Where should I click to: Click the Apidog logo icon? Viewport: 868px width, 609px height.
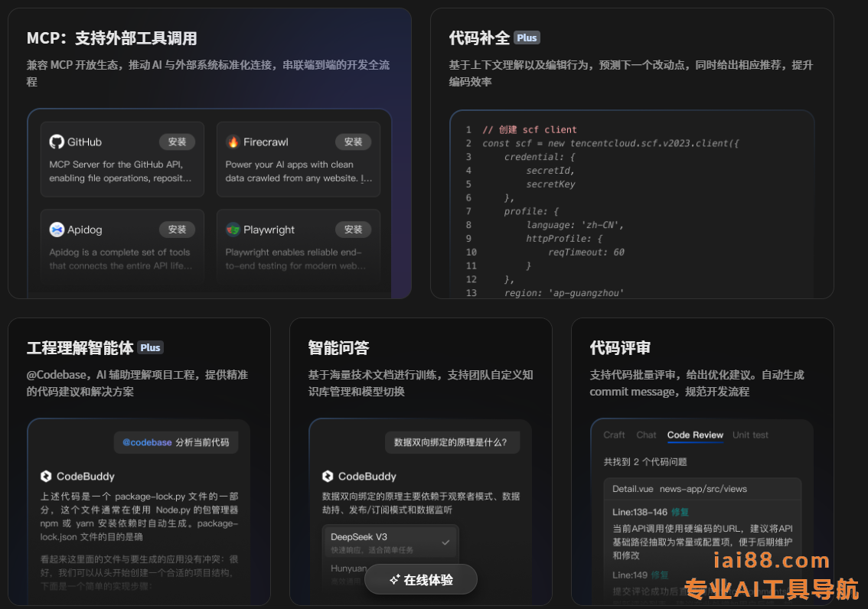pyautogui.click(x=57, y=230)
